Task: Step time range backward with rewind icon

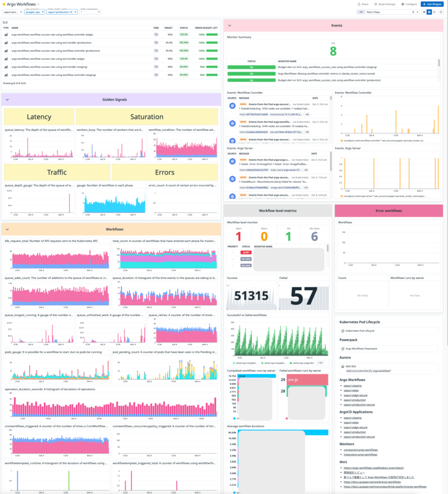Action: (424, 12)
